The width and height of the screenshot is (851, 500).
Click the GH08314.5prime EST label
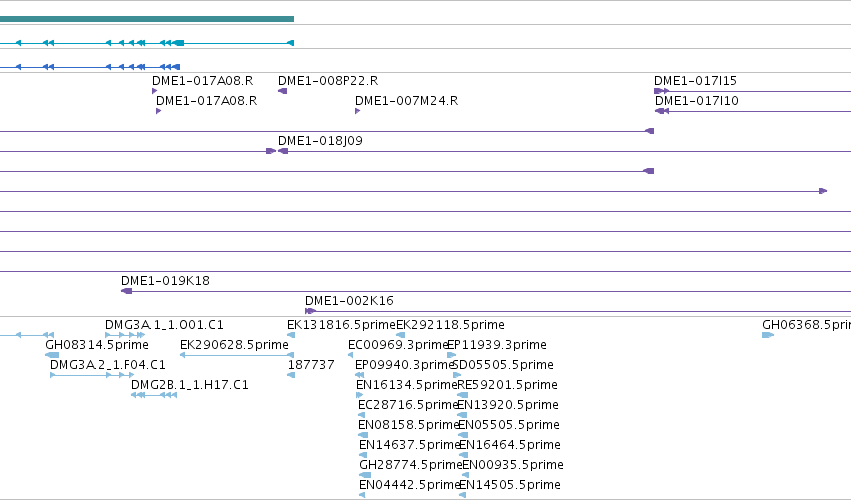coord(97,345)
